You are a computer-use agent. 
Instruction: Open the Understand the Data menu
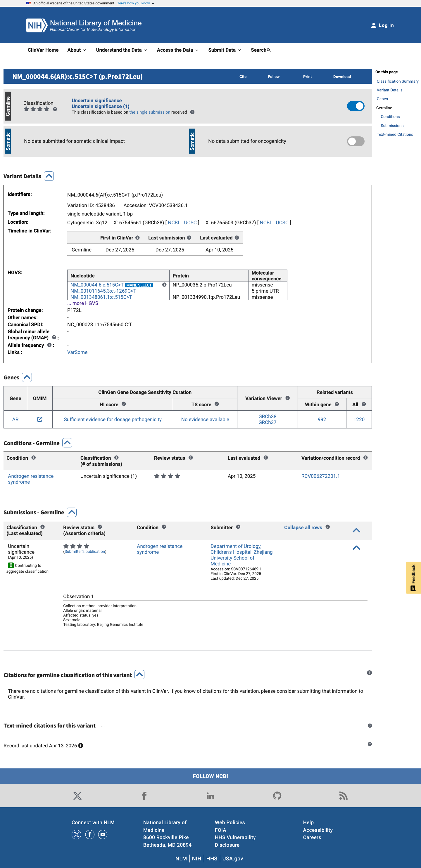tap(121, 50)
